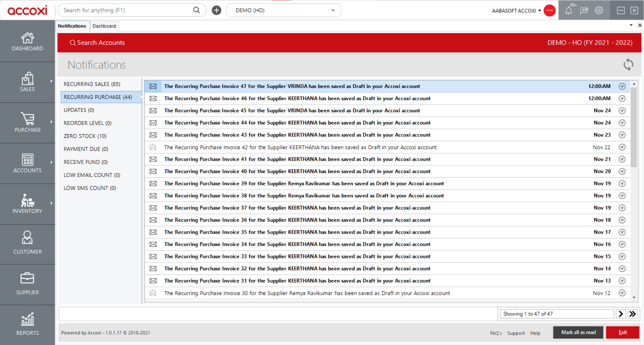Select LOW SMS COUNT (0) category
The width and height of the screenshot is (644, 345).
point(101,188)
